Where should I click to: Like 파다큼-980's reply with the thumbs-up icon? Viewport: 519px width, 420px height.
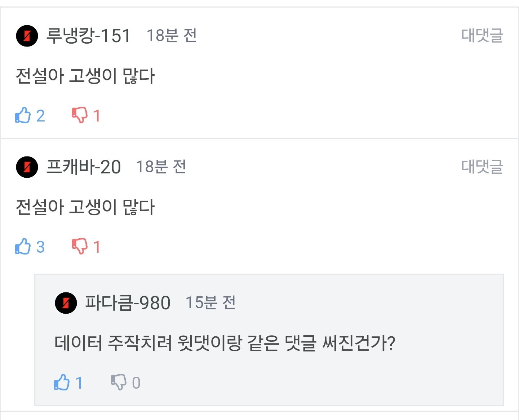[62, 382]
